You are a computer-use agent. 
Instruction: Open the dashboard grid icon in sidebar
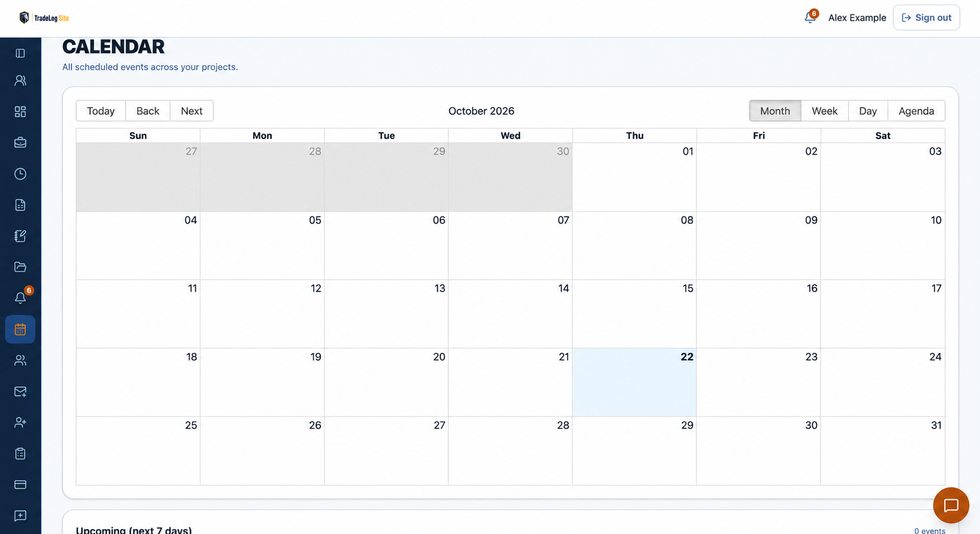pos(20,111)
